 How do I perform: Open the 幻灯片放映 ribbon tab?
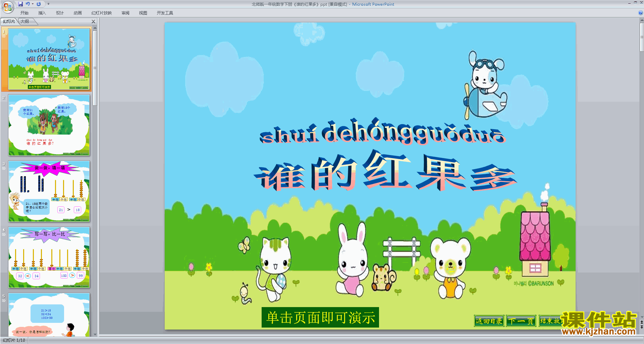point(102,13)
